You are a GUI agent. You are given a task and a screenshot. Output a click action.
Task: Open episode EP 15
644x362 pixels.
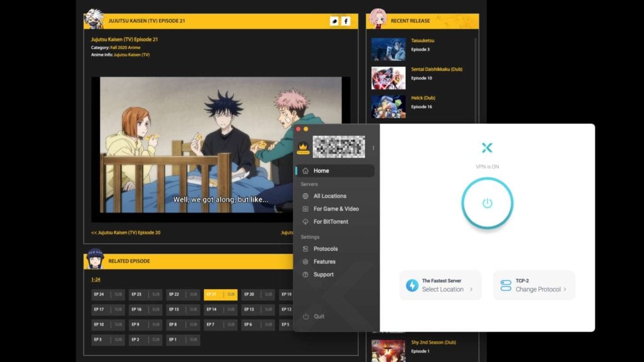pos(183,309)
